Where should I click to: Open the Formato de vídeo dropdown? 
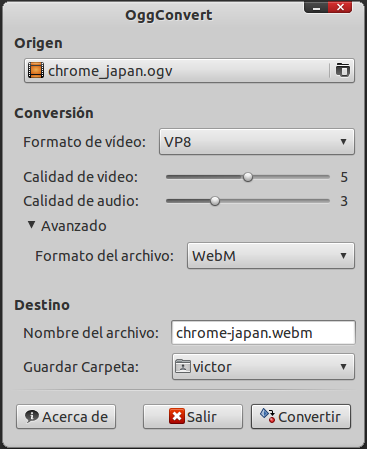(x=257, y=142)
